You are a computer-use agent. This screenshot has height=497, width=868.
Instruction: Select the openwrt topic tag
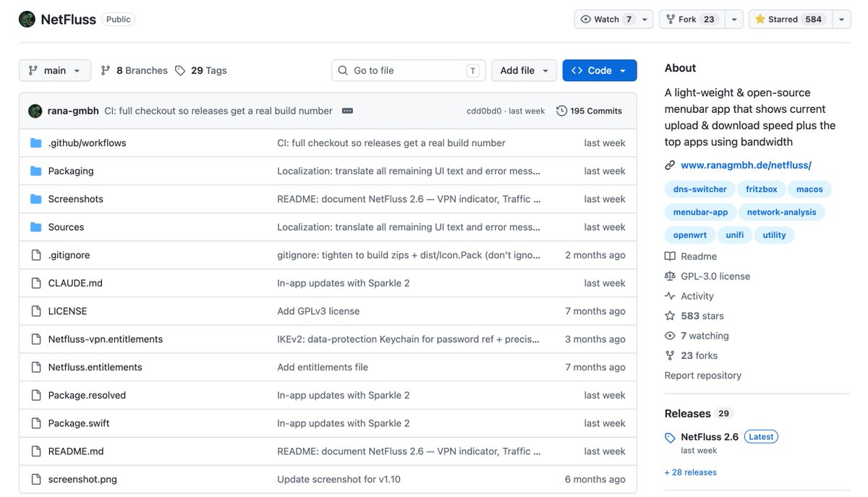click(x=690, y=235)
